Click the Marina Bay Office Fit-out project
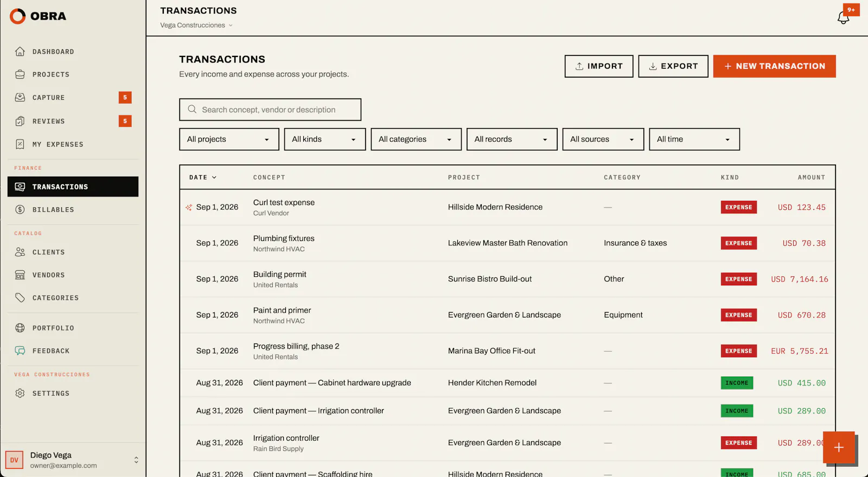The height and width of the screenshot is (477, 868). pos(492,351)
